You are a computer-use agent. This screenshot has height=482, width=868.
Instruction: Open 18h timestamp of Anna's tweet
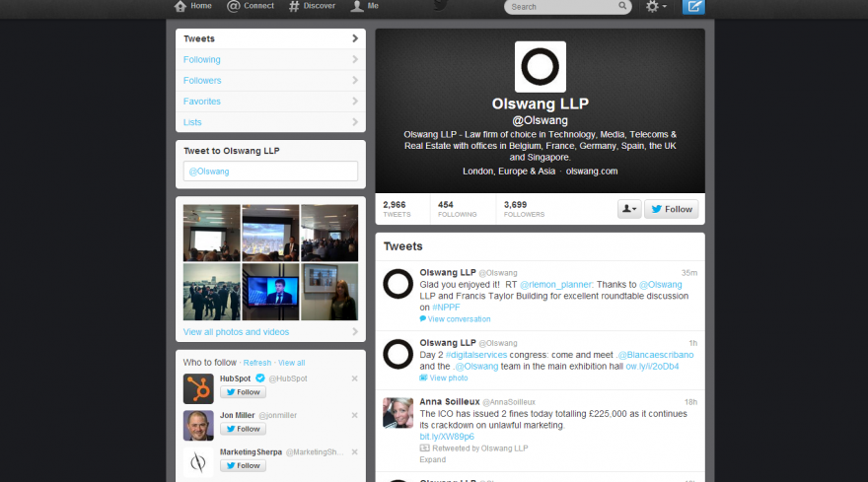pyautogui.click(x=690, y=402)
